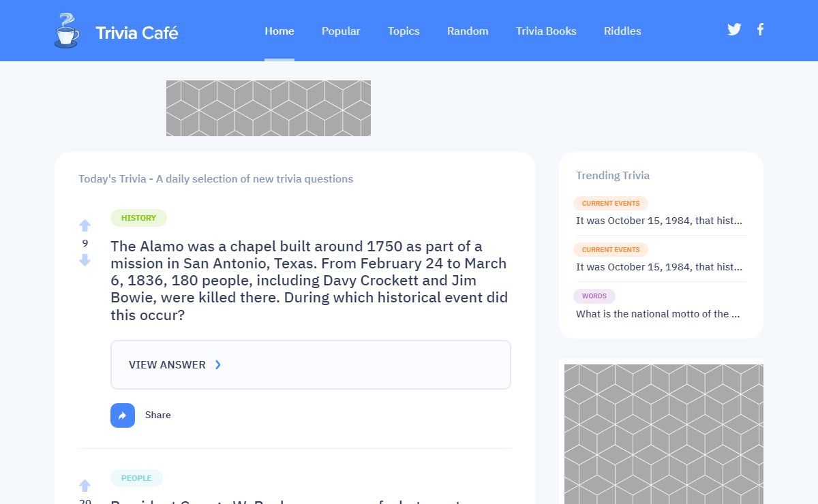The height and width of the screenshot is (504, 818).
Task: Go to the Riddles section
Action: point(622,31)
